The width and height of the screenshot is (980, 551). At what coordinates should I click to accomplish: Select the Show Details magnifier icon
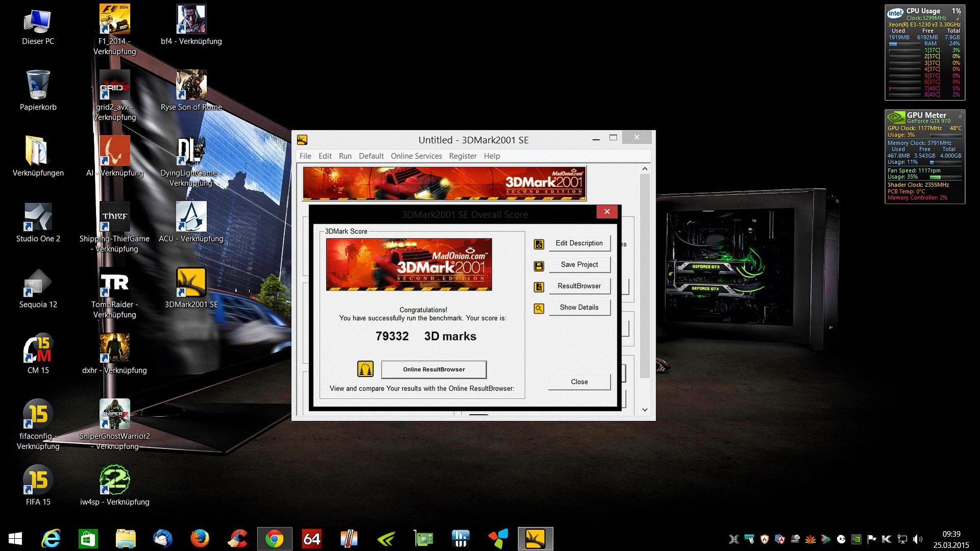(x=539, y=308)
